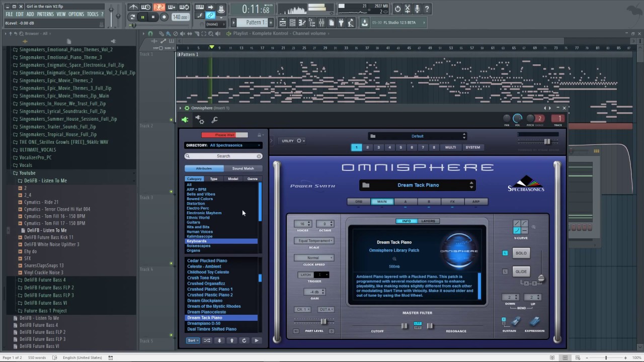Click the save/download content library icon
This screenshot has width=644, height=362.
point(364,23)
